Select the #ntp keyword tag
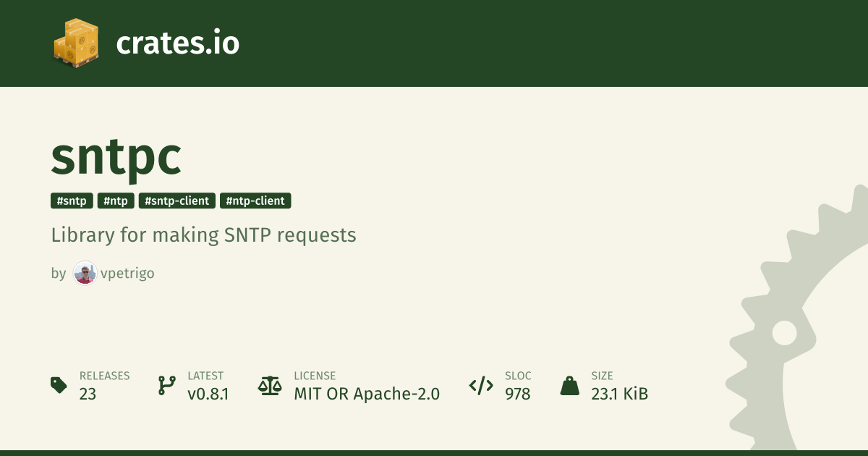868x456 pixels. pyautogui.click(x=116, y=200)
